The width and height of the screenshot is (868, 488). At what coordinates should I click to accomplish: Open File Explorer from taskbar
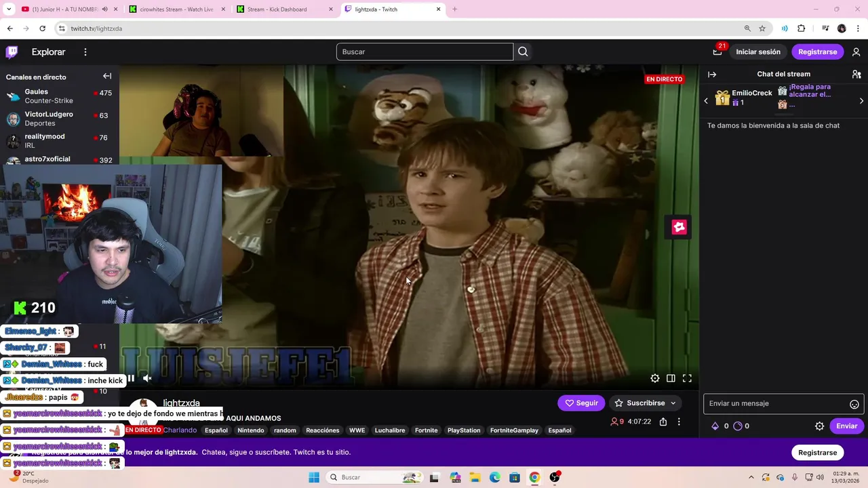coord(475,477)
